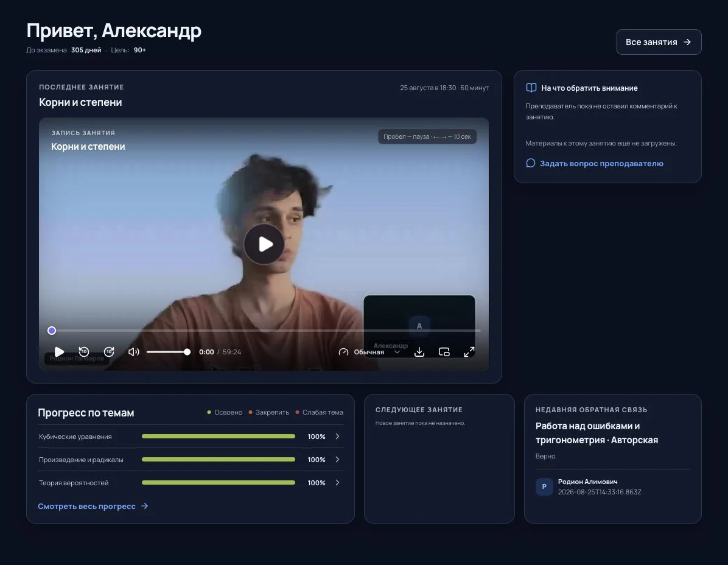Click Новое занятие пока не назначено text
The width and height of the screenshot is (728, 565).
click(420, 423)
